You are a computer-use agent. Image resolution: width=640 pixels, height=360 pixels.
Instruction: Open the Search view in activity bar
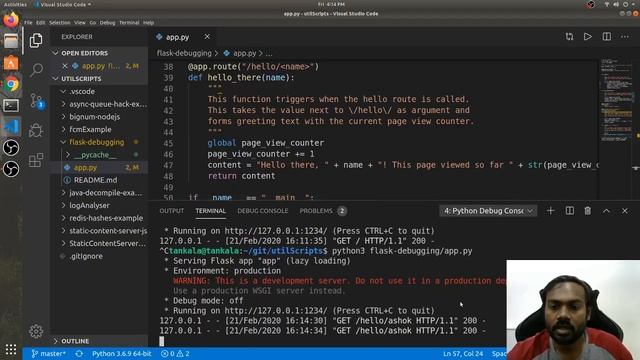click(x=36, y=70)
